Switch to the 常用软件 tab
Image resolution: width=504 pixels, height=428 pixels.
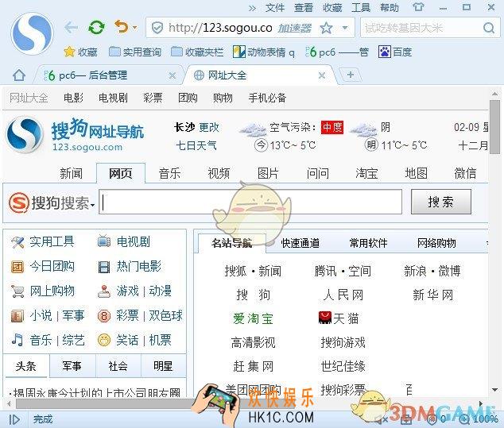pyautogui.click(x=368, y=243)
